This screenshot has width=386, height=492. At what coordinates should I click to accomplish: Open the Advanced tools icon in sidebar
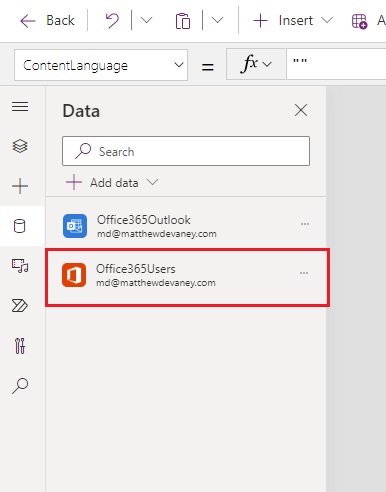[20, 346]
